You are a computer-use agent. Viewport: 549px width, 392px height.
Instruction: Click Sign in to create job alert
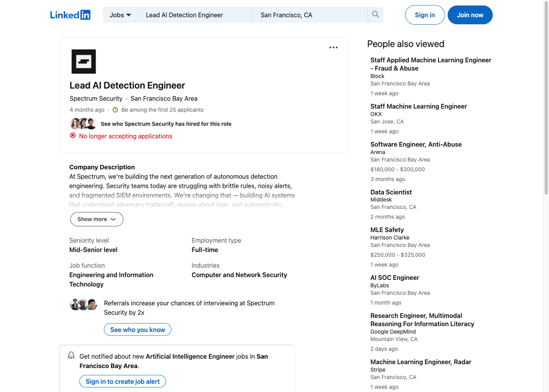pos(123,381)
